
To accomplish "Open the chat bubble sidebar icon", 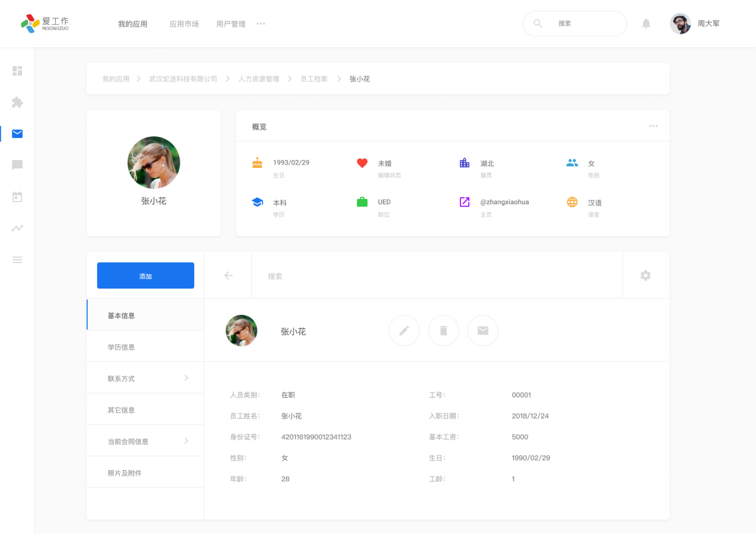I will (17, 165).
